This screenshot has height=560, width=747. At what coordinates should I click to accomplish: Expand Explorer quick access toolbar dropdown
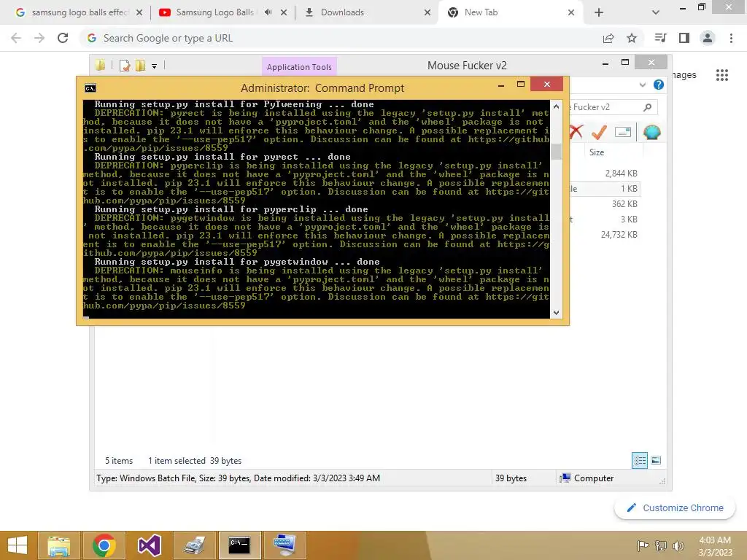pyautogui.click(x=155, y=66)
